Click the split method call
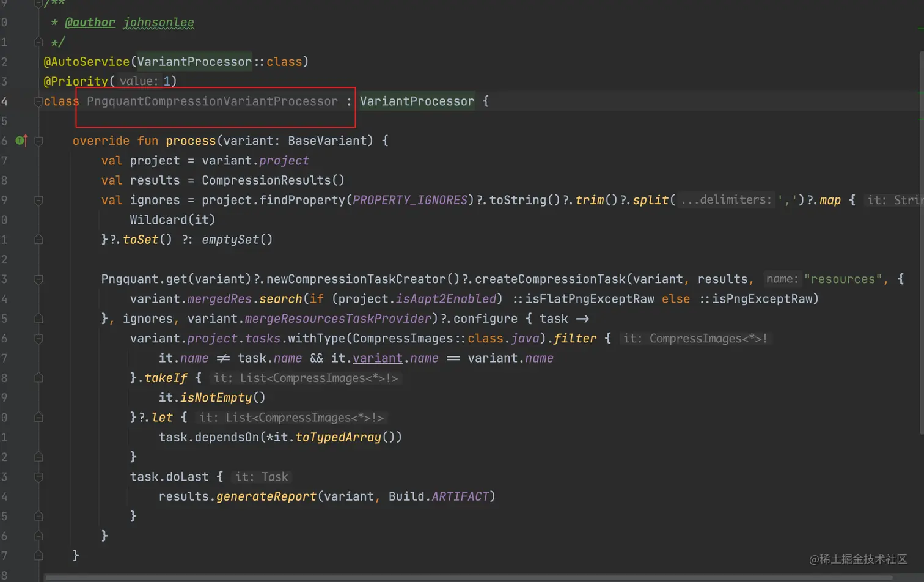The image size is (924, 582). click(x=650, y=200)
